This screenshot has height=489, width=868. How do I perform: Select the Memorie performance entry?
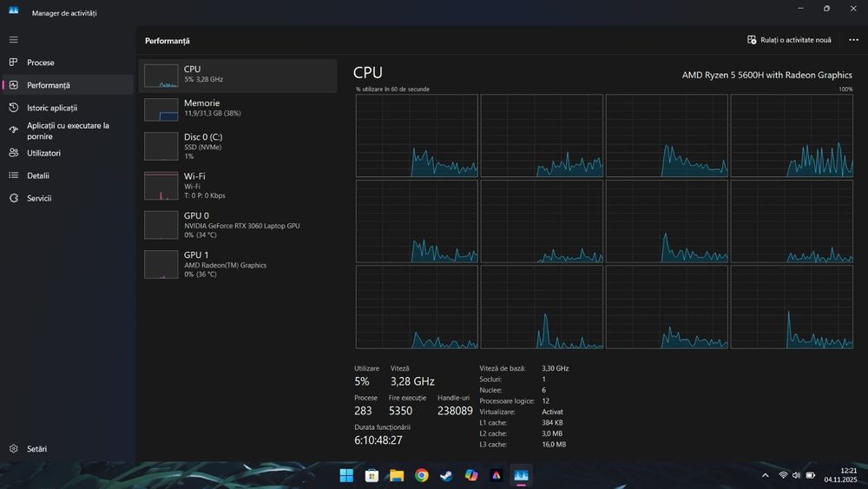coord(238,109)
